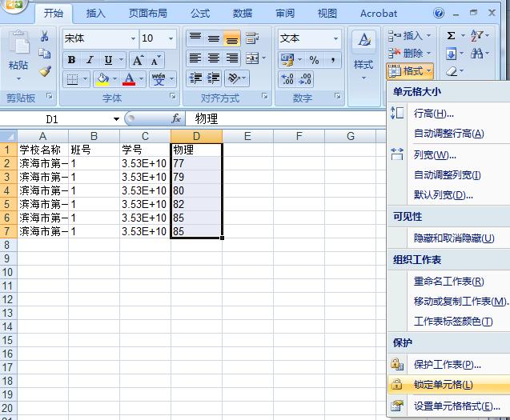
Task: Toggle middle vertical alignment
Action: (x=213, y=38)
